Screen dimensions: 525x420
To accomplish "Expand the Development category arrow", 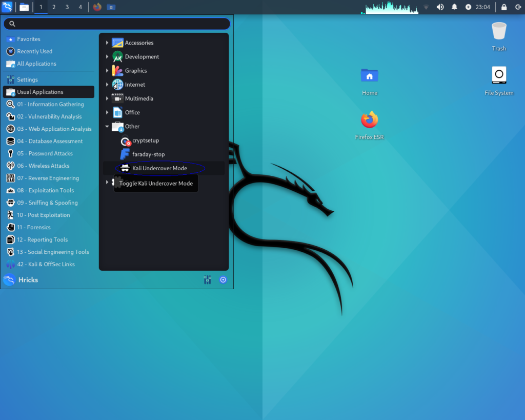I will coord(107,56).
